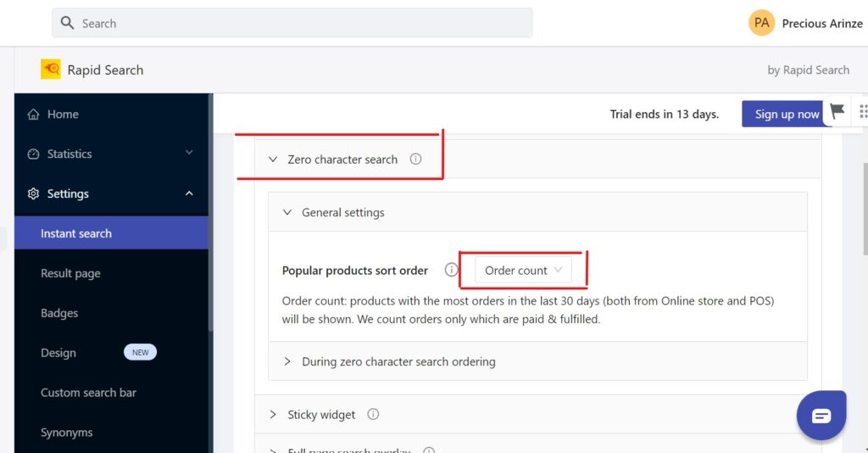This screenshot has width=868, height=453.
Task: Click Zero character search info icon
Action: coord(415,159)
